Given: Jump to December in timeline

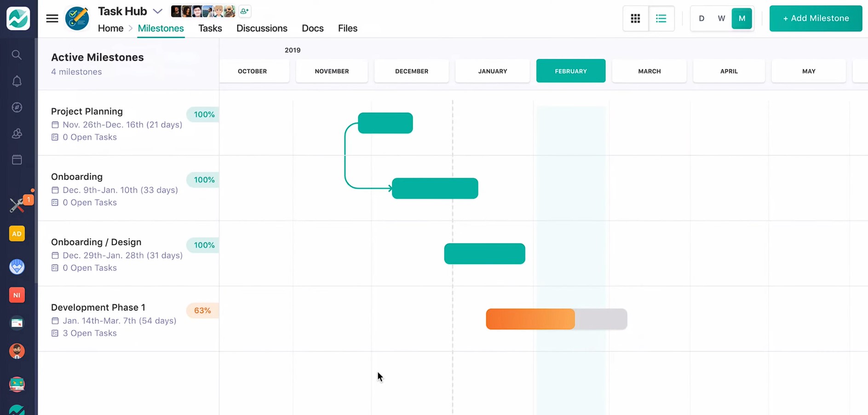Looking at the screenshot, I should pos(411,71).
